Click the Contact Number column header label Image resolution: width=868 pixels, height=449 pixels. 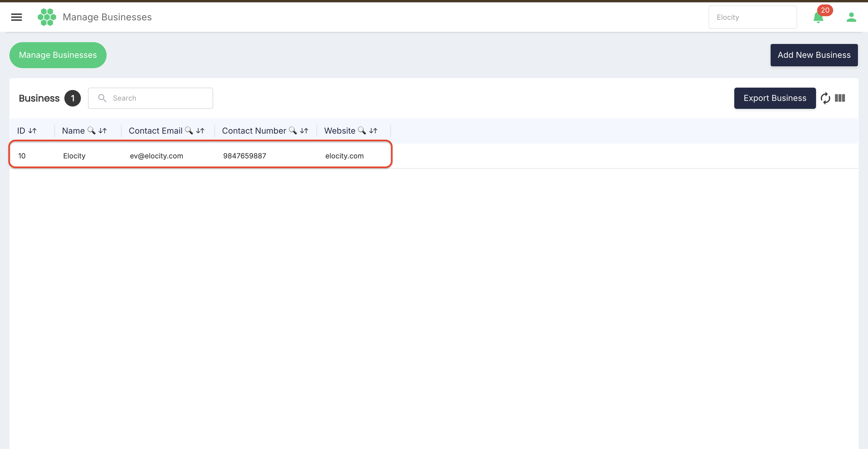(x=254, y=131)
